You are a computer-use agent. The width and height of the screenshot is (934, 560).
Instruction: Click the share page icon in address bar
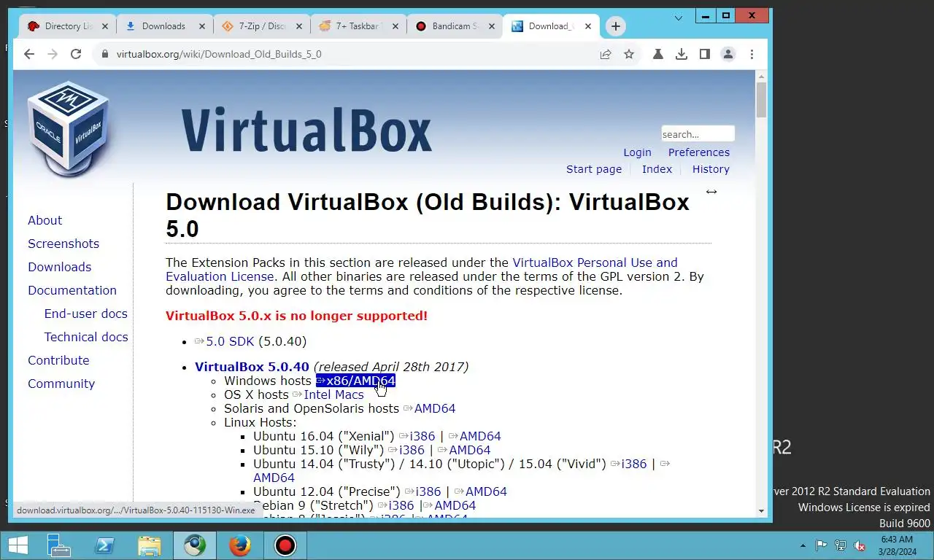coord(606,54)
